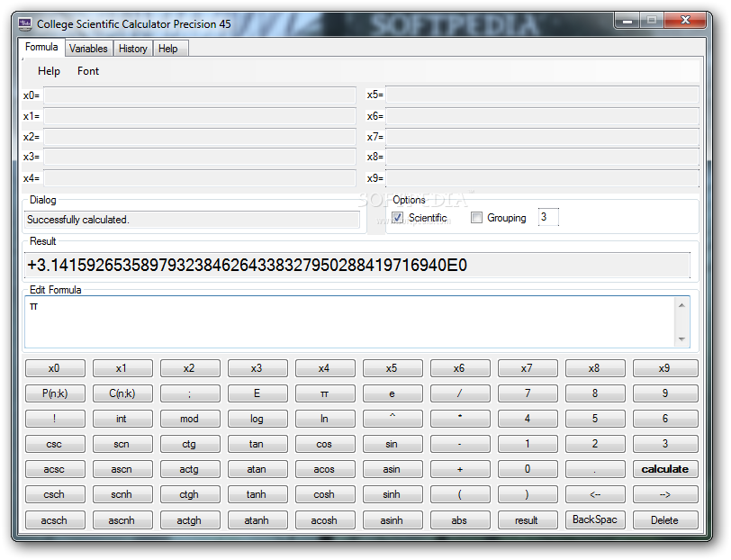Image resolution: width=731 pixels, height=560 pixels.
Task: Click the Grouping size field showing 3
Action: [548, 217]
